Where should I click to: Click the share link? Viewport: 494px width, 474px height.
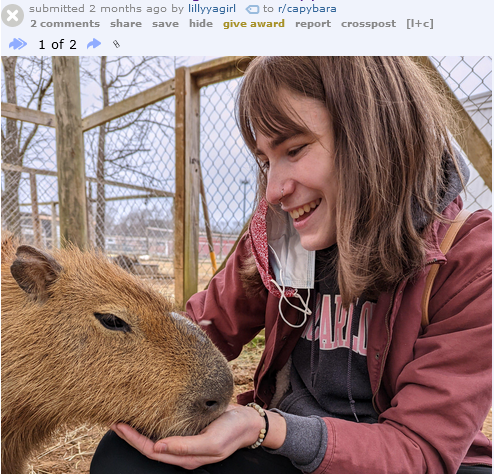126,24
